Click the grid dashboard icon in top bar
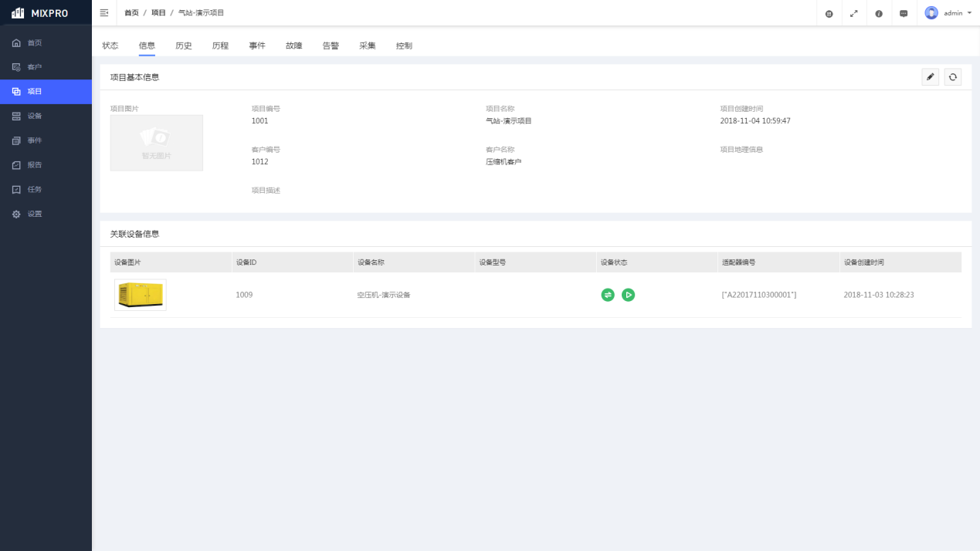 [829, 14]
